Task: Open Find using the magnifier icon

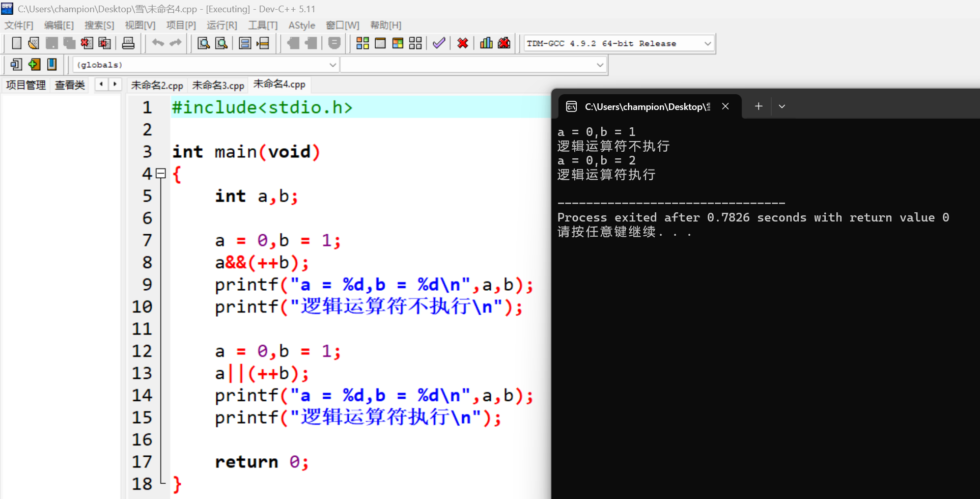Action: tap(204, 43)
